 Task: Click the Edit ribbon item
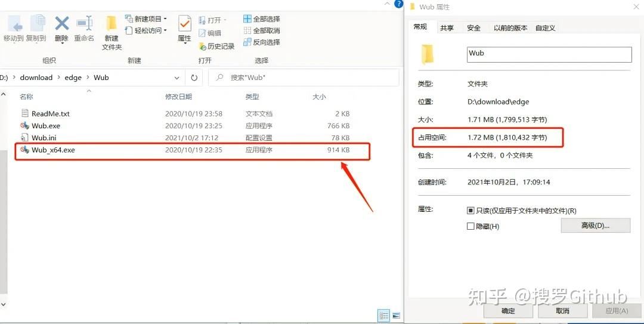click(x=210, y=33)
